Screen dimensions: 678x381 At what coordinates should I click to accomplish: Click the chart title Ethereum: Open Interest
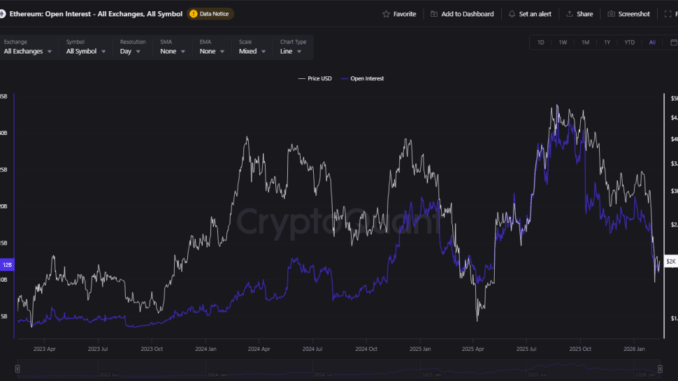[96, 14]
